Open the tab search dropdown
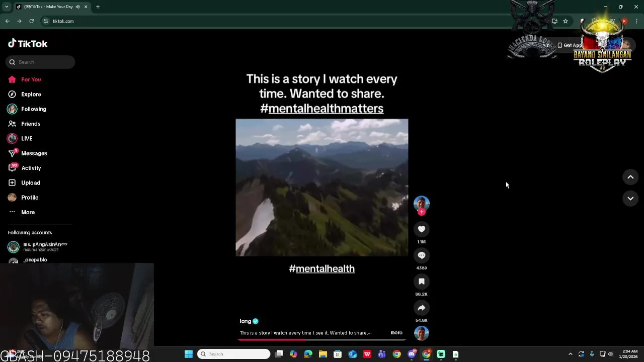Screen dimensions: 644x362 pos(7,7)
